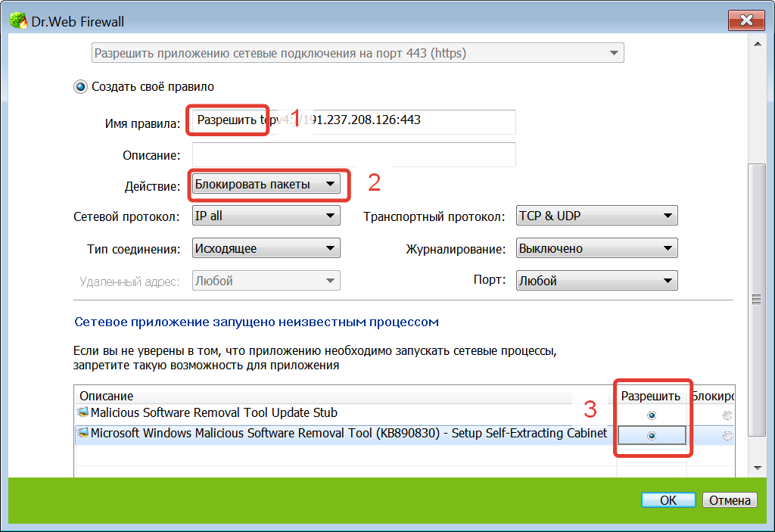The width and height of the screenshot is (775, 532).
Task: Click the Malicious Software Removal Tool Update Stub icon
Action: 82,413
